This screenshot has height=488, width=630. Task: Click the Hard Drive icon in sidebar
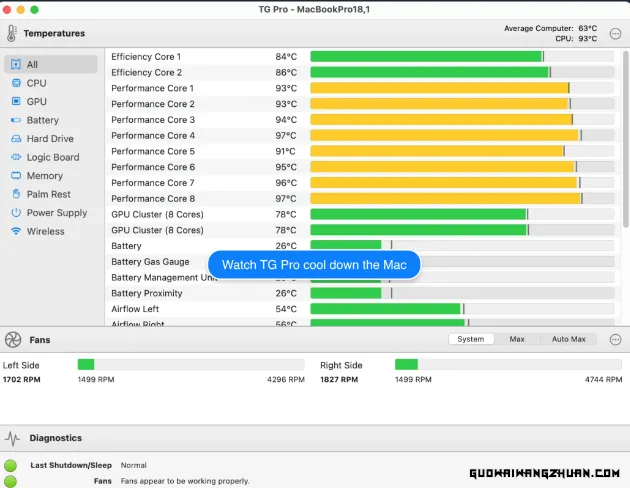pyautogui.click(x=16, y=139)
